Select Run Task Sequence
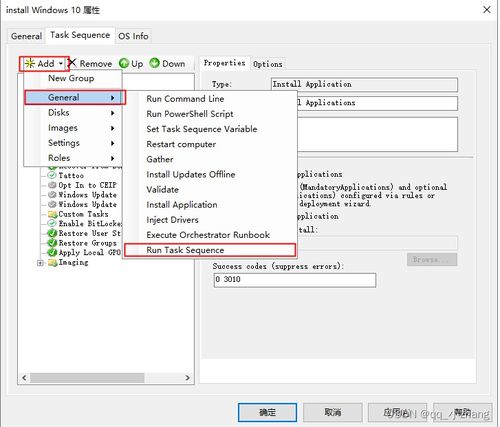This screenshot has height=427, width=500. [x=210, y=250]
